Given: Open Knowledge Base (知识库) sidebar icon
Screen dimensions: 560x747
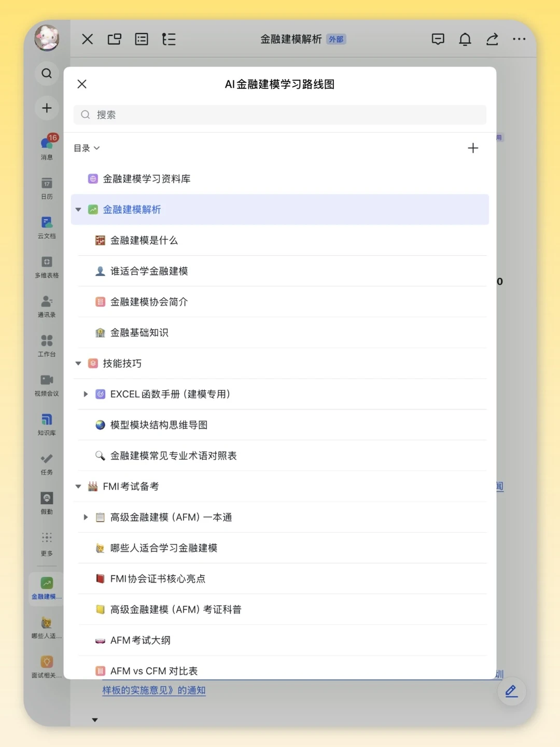Looking at the screenshot, I should point(47,424).
